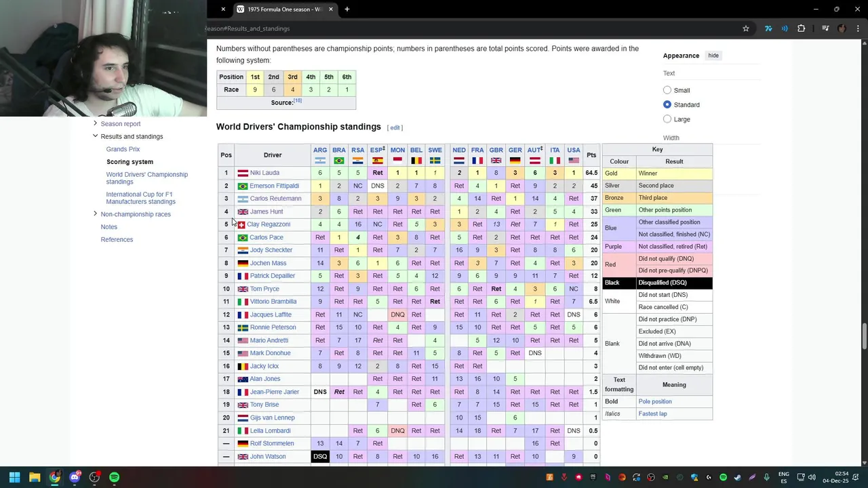Open the Windows Start menu
This screenshot has height=488, width=868.
[14, 477]
